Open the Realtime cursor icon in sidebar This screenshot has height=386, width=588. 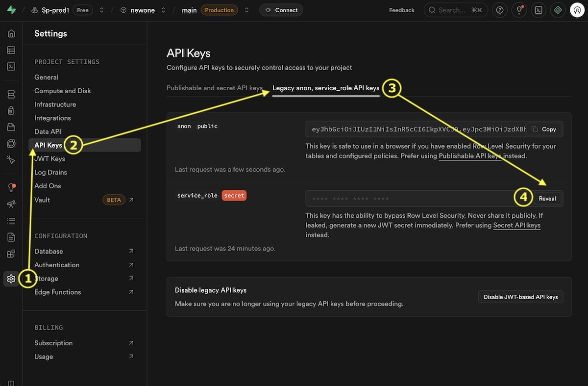(11, 159)
